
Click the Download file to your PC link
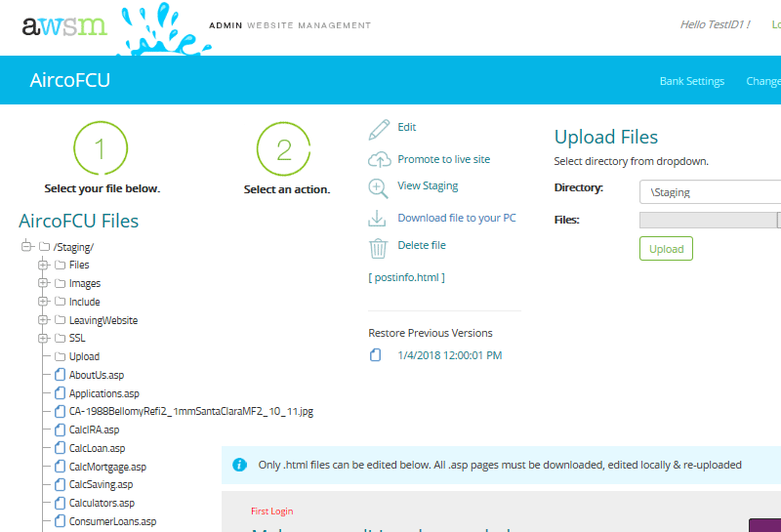(x=456, y=219)
